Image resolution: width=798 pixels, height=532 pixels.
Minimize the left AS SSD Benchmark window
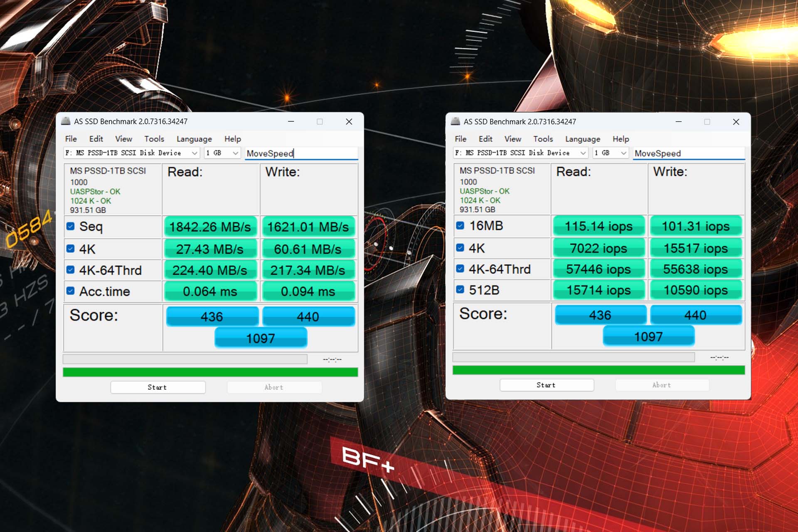[x=291, y=121]
